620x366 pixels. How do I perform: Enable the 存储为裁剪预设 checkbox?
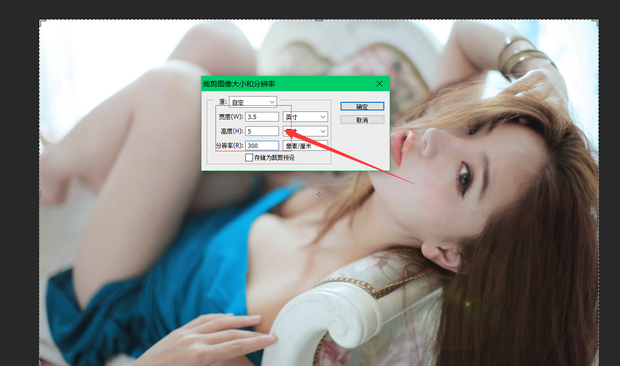[249, 158]
